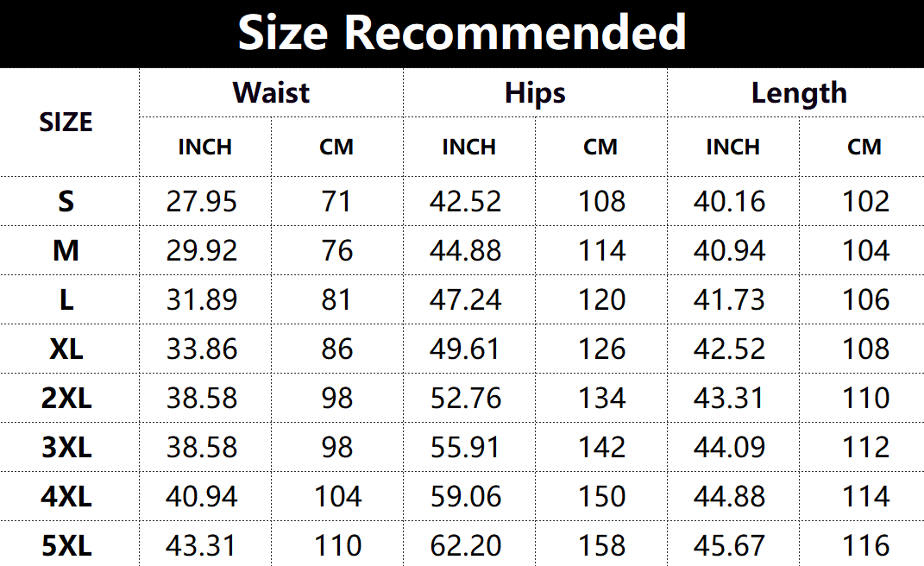Select the 5XL size row label
Viewport: 924px width, 566px height.
[66, 546]
